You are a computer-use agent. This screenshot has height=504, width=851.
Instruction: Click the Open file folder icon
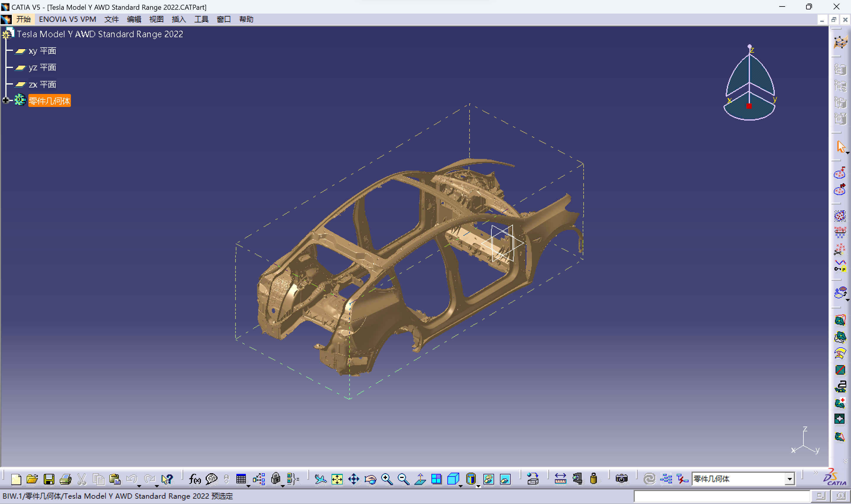pos(32,479)
